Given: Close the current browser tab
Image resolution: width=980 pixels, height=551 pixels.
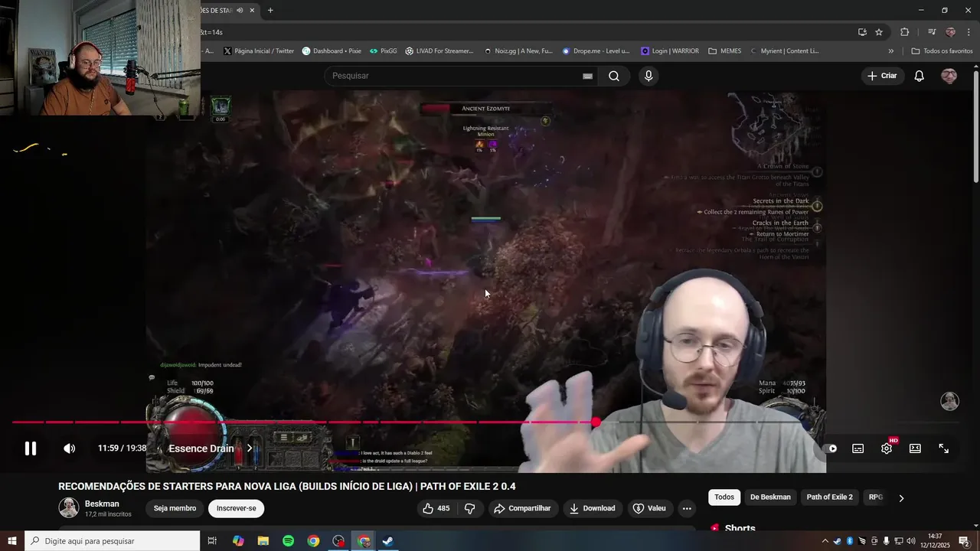Looking at the screenshot, I should pos(252,10).
